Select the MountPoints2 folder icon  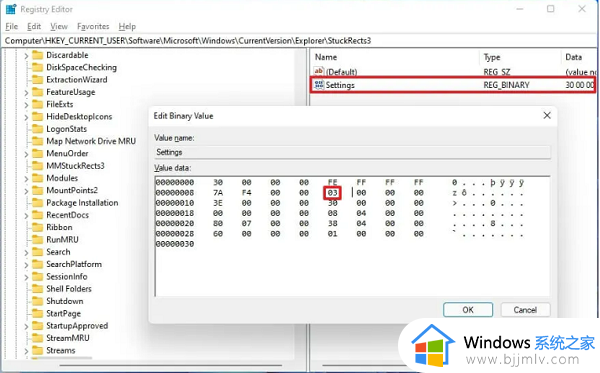[x=38, y=190]
